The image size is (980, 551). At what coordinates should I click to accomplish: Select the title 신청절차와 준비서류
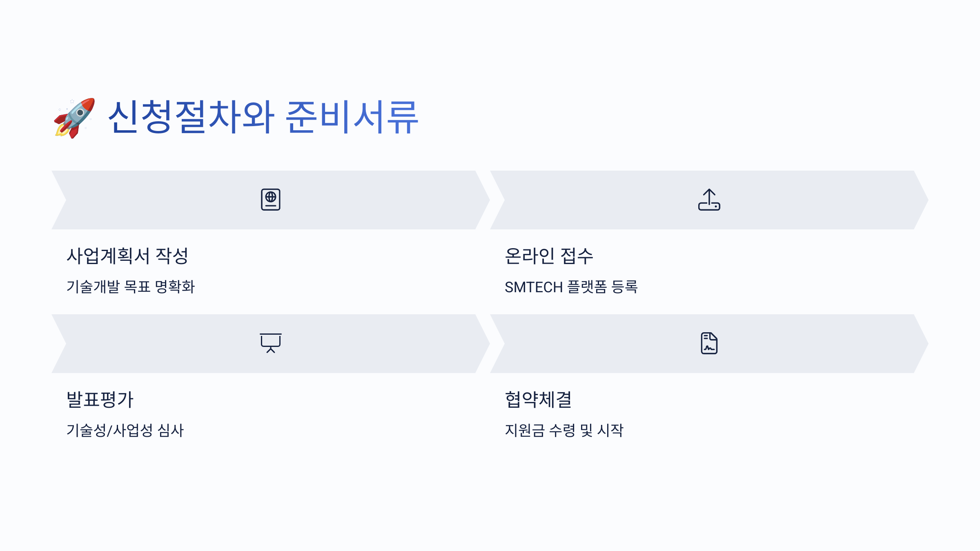pyautogui.click(x=263, y=118)
